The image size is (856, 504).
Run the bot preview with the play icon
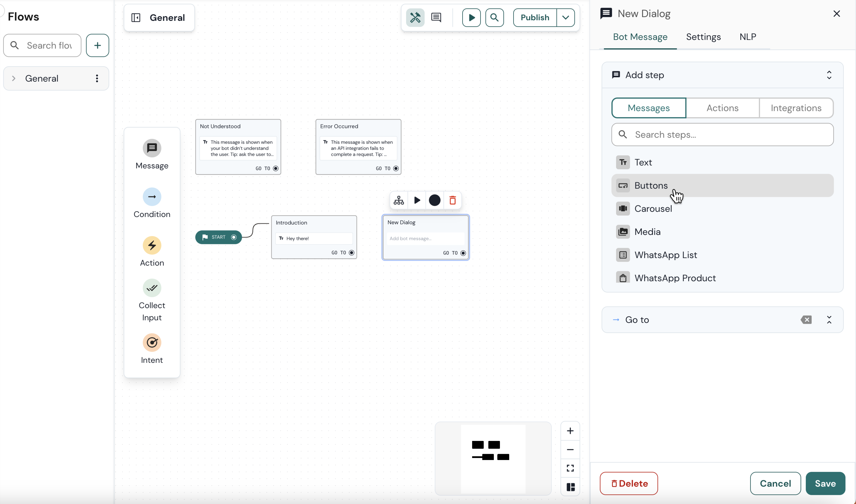[x=471, y=17]
